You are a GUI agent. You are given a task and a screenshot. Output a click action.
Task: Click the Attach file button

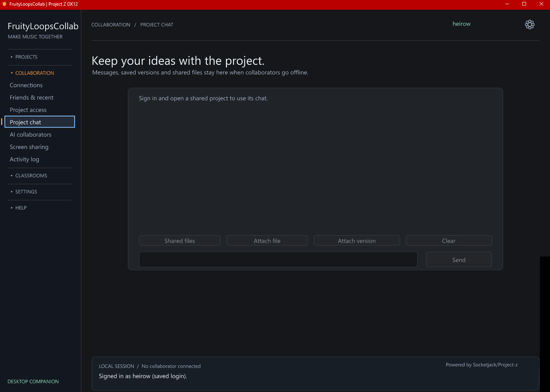tap(267, 241)
